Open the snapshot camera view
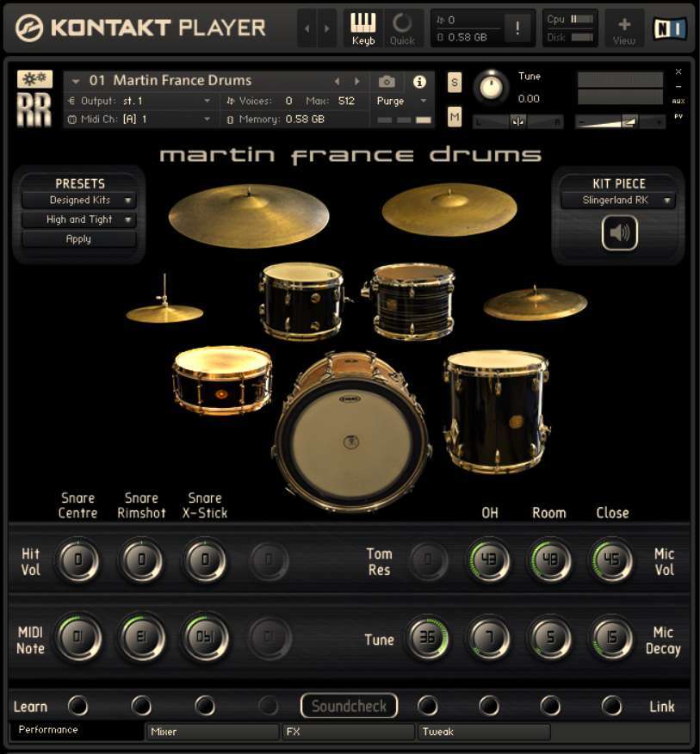The image size is (700, 754). (x=387, y=82)
